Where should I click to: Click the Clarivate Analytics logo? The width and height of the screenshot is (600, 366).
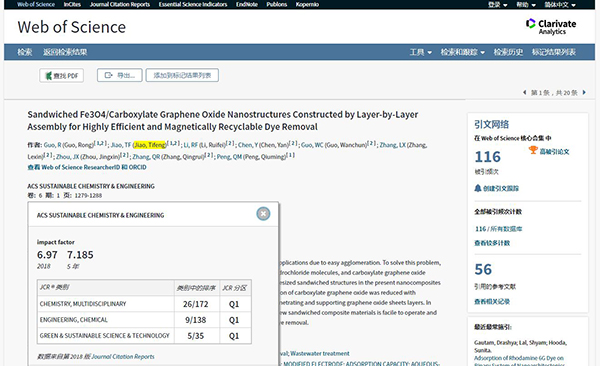[x=551, y=26]
